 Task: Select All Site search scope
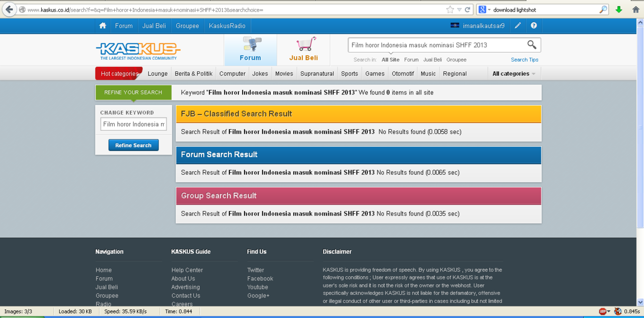pyautogui.click(x=390, y=60)
